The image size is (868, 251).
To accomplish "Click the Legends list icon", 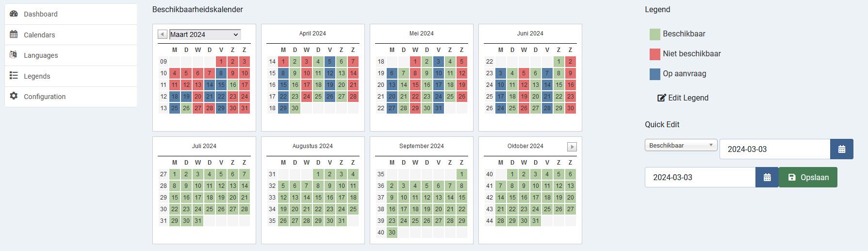I will [14, 76].
